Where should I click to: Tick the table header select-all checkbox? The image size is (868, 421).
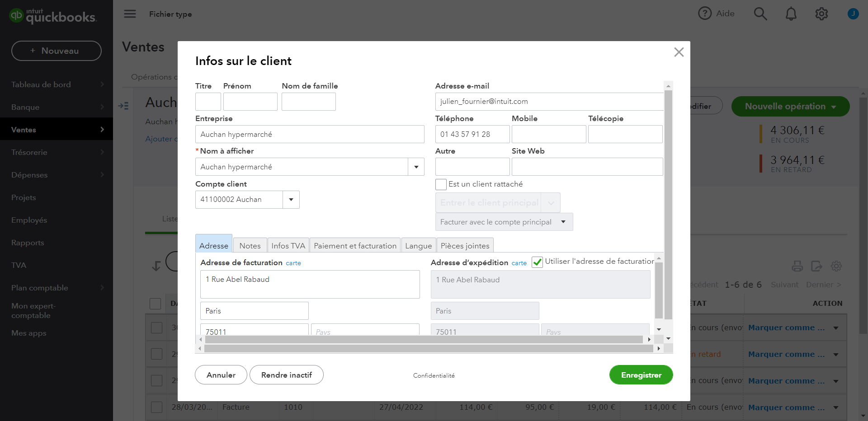point(156,304)
